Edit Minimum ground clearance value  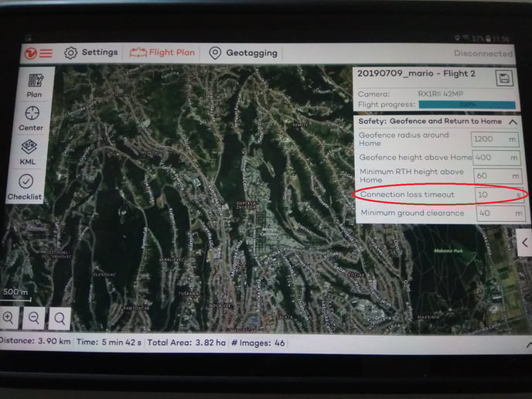(501, 213)
